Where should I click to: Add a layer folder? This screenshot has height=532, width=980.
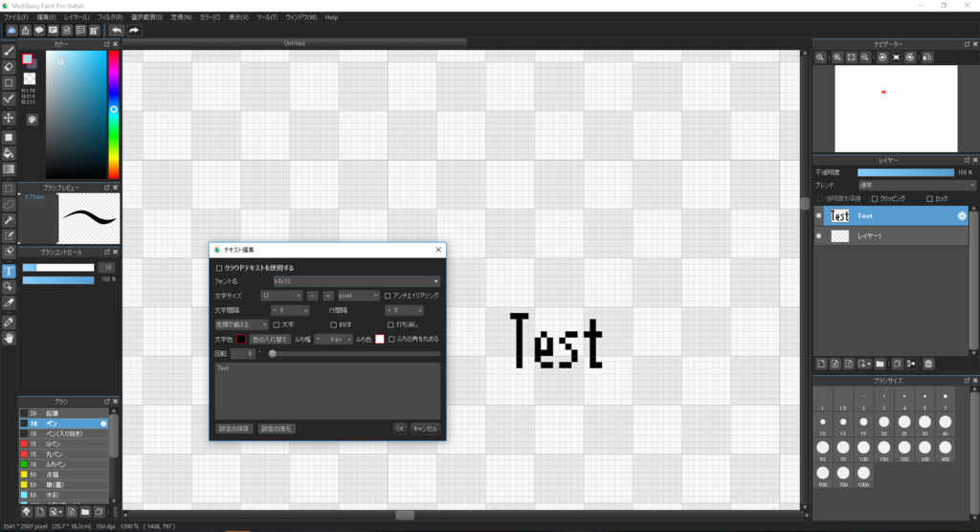tap(880, 364)
